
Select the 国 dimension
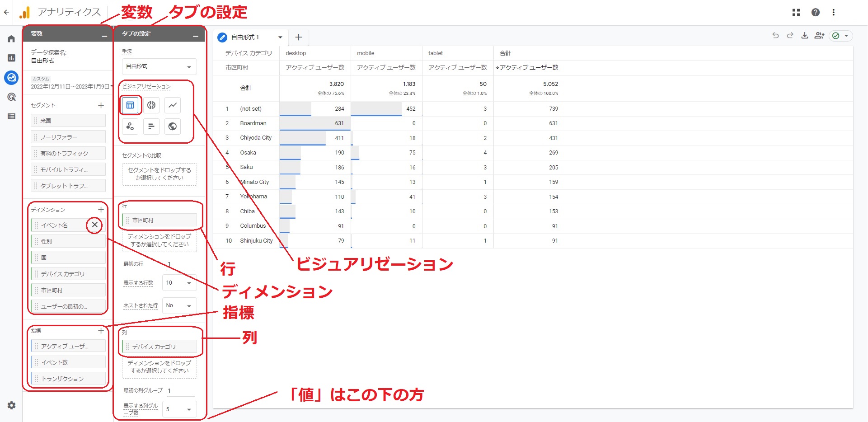[68, 258]
